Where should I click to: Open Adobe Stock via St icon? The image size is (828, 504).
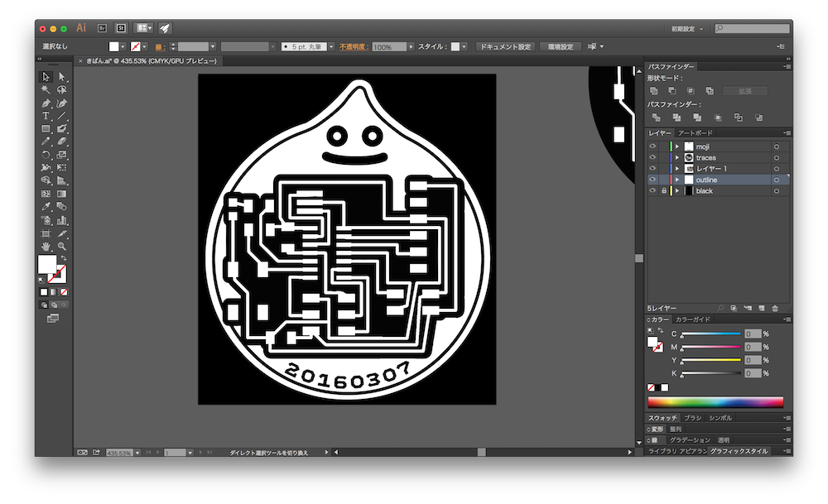[x=121, y=28]
